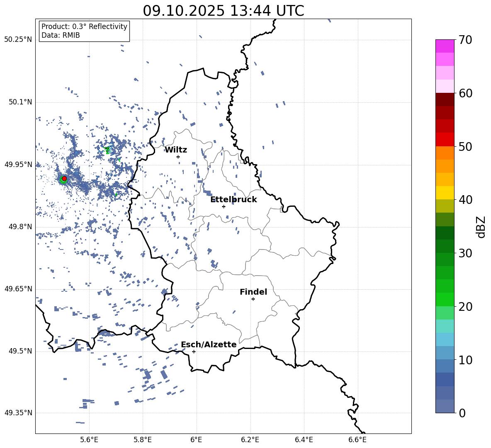Click the 6.4°E longitude label
Screen dimensions: 491x448
(x=304, y=440)
